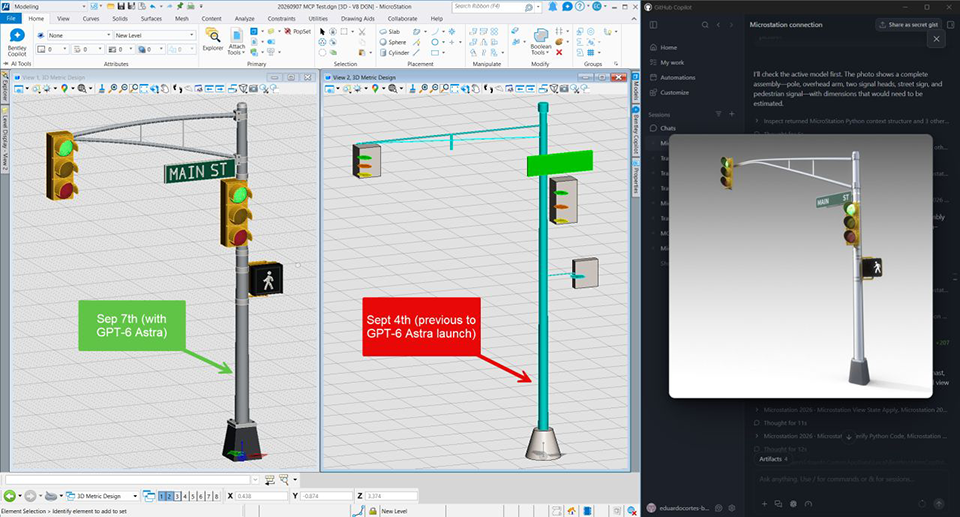The height and width of the screenshot is (517, 960).
Task: Toggle view 3 button in view groups
Action: [178, 496]
